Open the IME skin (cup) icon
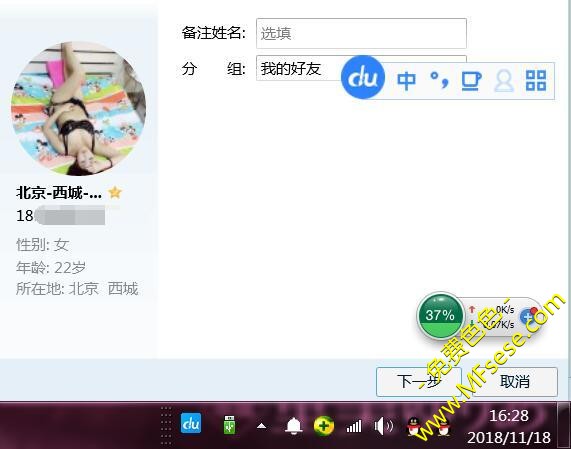The image size is (571, 449). click(471, 81)
